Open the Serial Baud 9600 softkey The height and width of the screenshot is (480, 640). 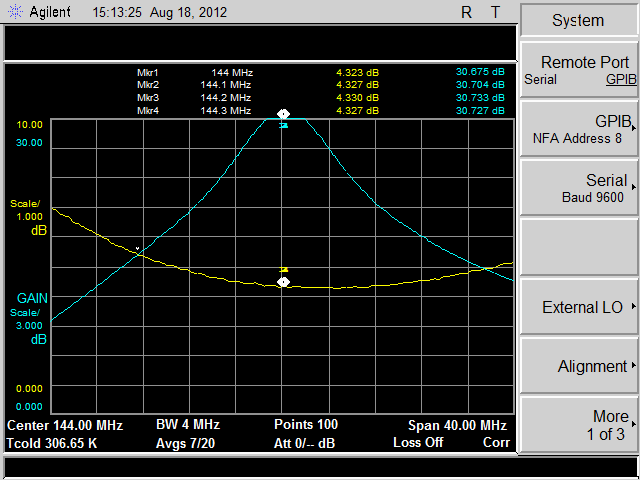[579, 188]
